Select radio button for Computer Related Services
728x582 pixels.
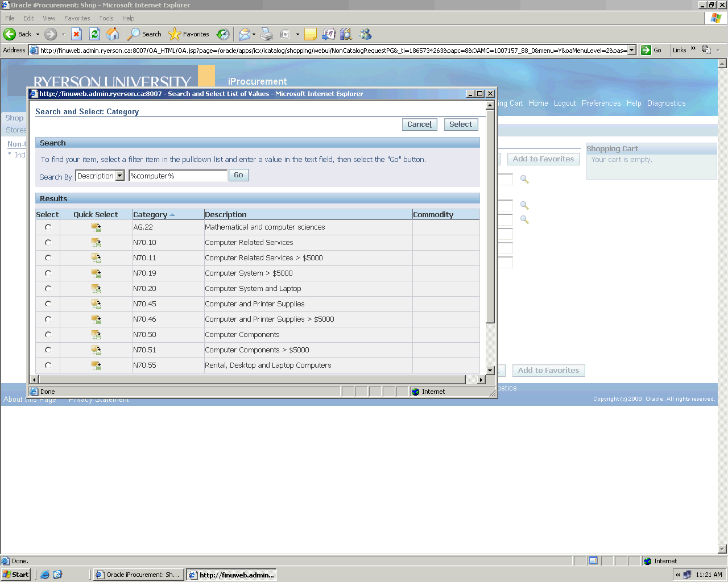tap(48, 243)
